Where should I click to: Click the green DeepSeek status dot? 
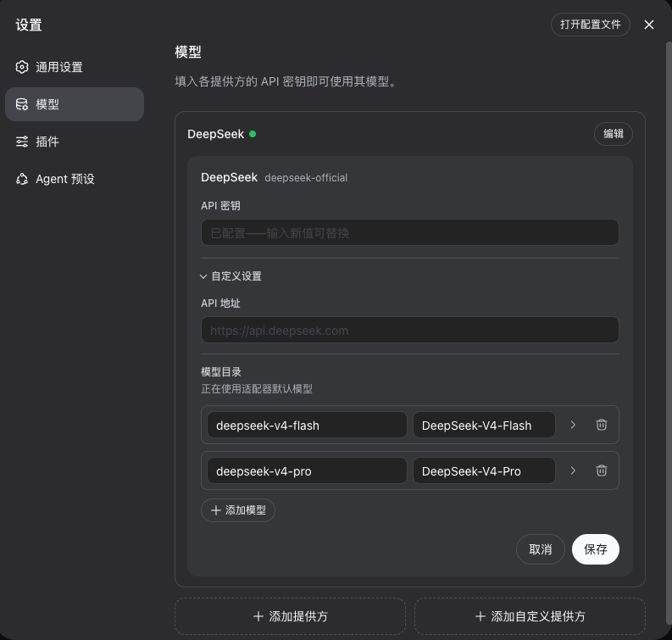coord(253,134)
